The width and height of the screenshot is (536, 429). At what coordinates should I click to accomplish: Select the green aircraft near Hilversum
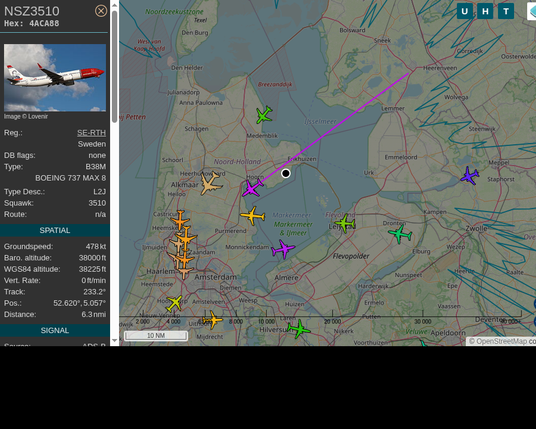click(299, 329)
